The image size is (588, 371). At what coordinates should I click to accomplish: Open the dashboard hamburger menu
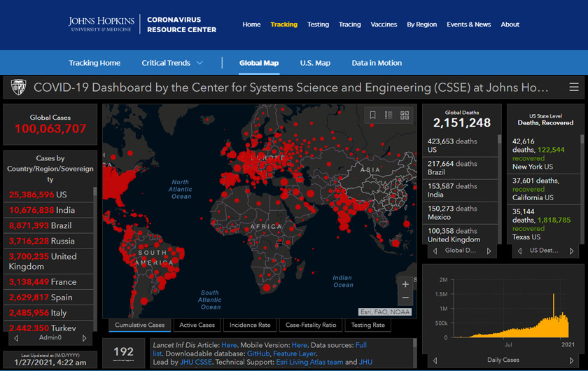574,87
